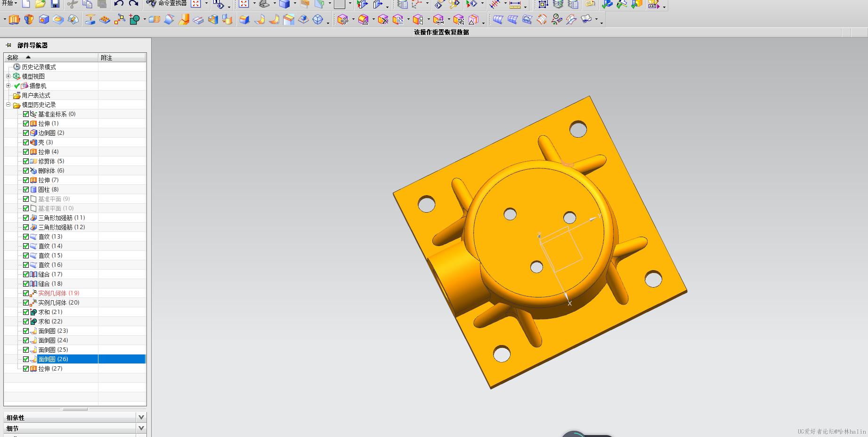Save the part with the floppy disk icon

coord(55,4)
